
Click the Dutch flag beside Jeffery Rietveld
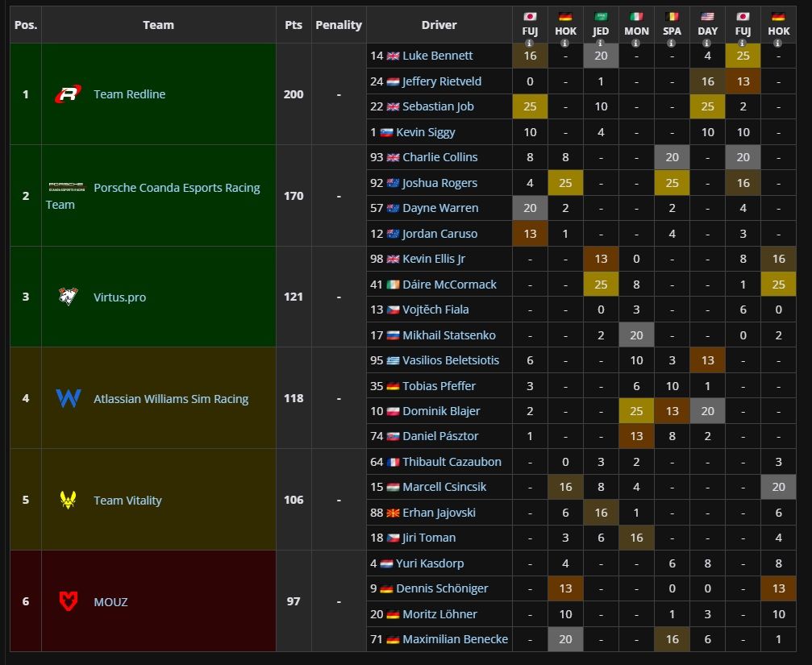pyautogui.click(x=393, y=81)
